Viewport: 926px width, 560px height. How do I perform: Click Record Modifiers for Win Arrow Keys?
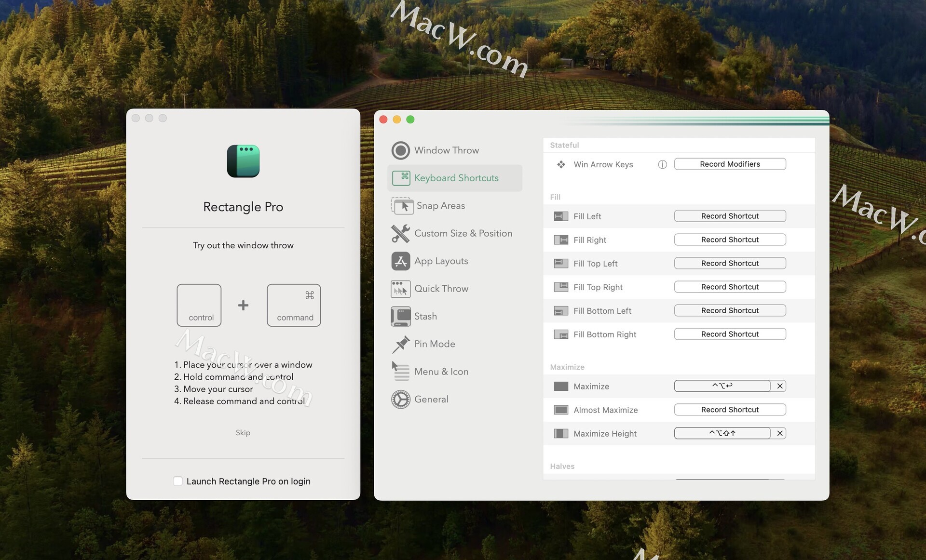(x=730, y=164)
